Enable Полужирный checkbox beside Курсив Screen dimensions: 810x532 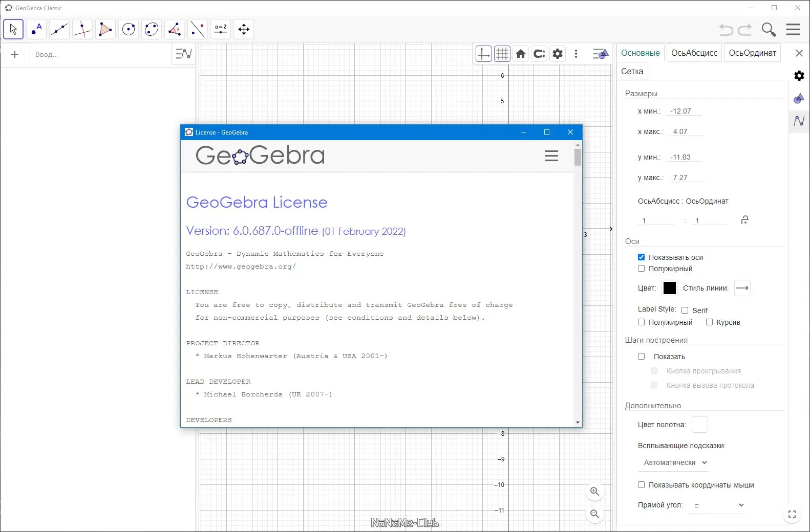(641, 322)
